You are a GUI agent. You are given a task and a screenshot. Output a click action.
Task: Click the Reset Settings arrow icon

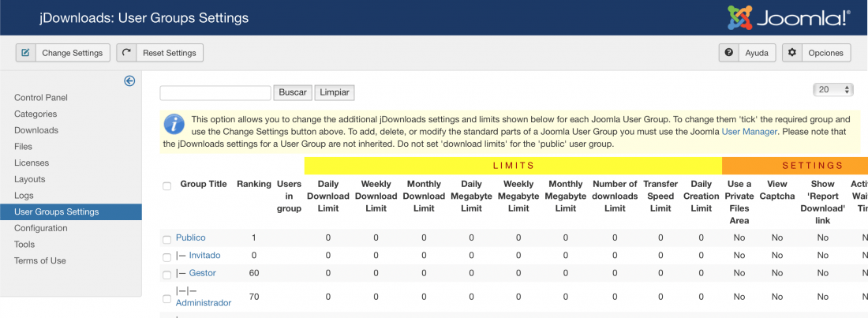126,53
